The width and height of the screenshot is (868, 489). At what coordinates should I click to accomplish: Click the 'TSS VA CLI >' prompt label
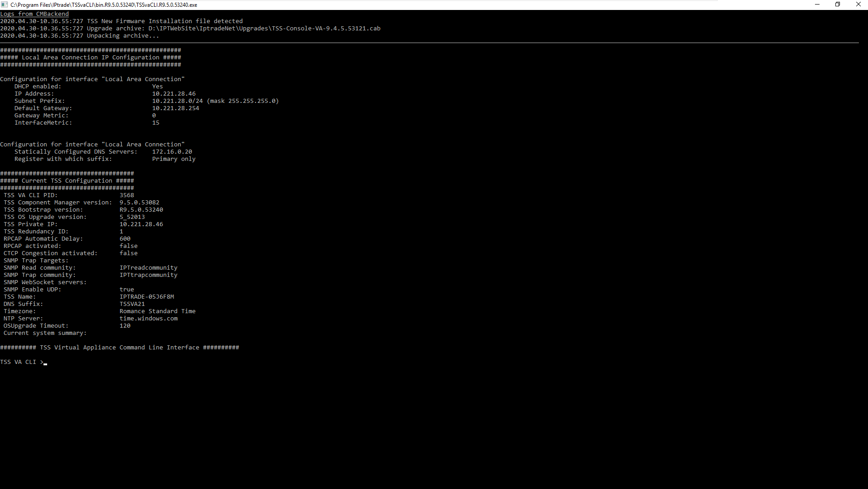click(x=20, y=362)
